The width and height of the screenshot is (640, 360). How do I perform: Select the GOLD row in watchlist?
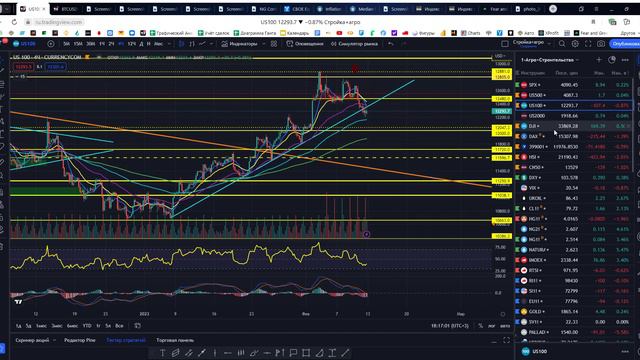[x=574, y=311]
